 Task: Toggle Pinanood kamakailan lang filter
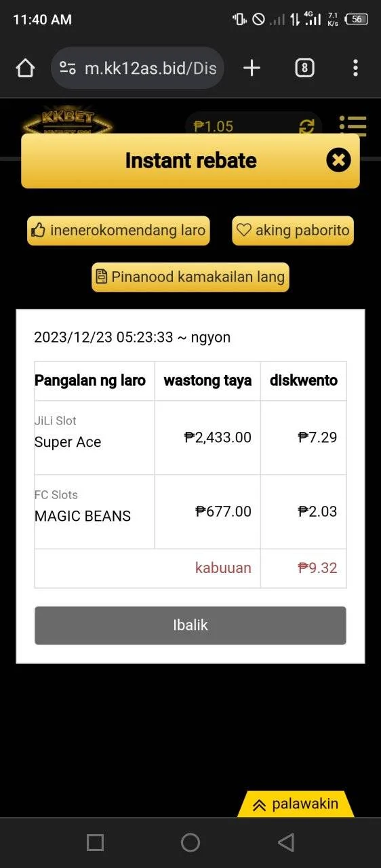190,277
